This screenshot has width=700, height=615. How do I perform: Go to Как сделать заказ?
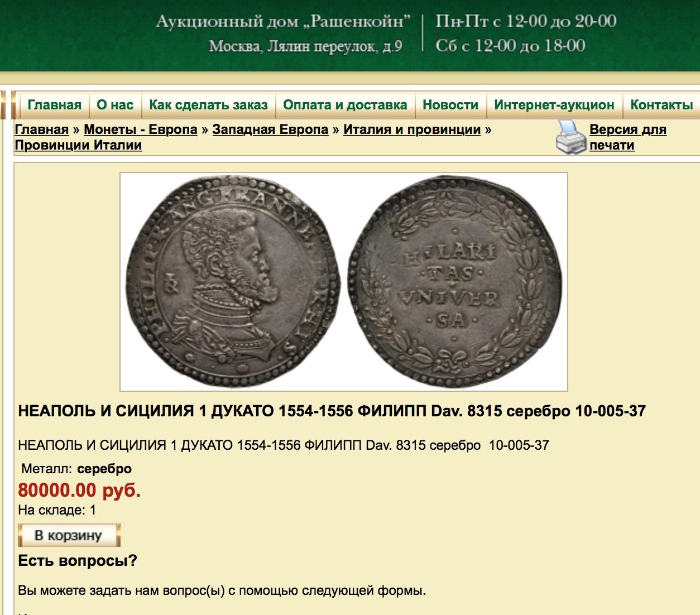[209, 105]
